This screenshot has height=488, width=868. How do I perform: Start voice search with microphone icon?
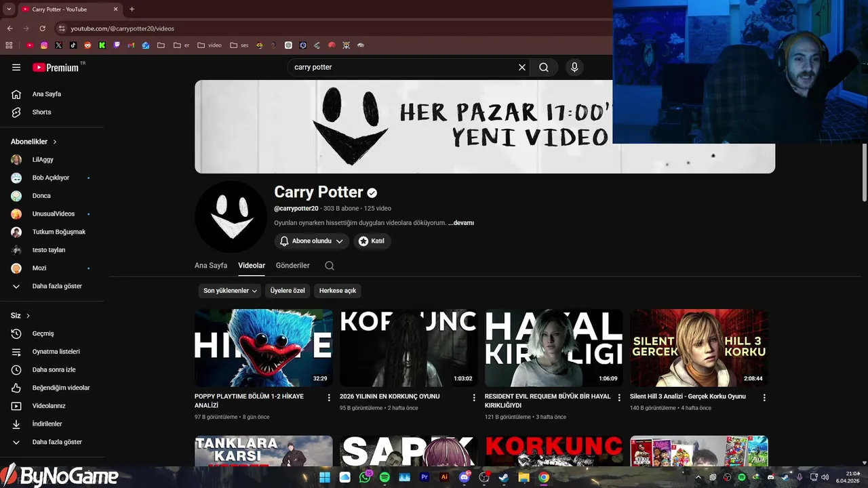(574, 67)
